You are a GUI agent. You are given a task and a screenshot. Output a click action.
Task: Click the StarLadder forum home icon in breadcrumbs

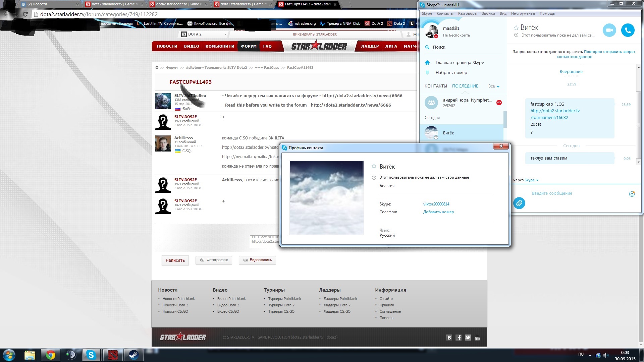click(157, 67)
